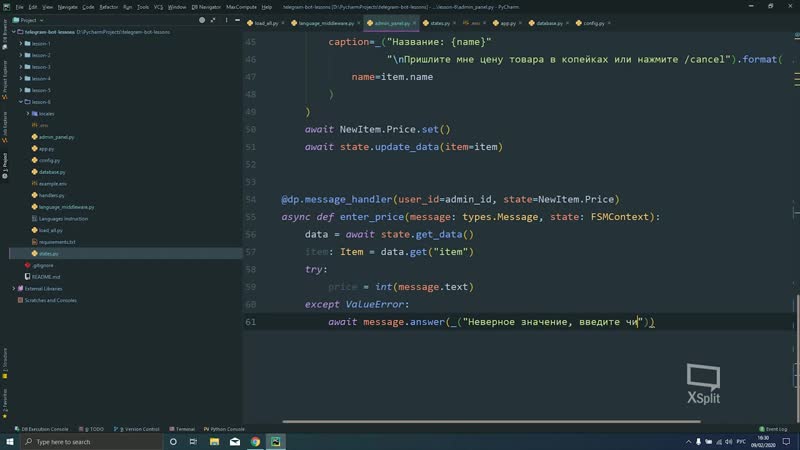Viewport: 800px width, 450px height.
Task: Open the Navigate menu
Action: [x=67, y=7]
